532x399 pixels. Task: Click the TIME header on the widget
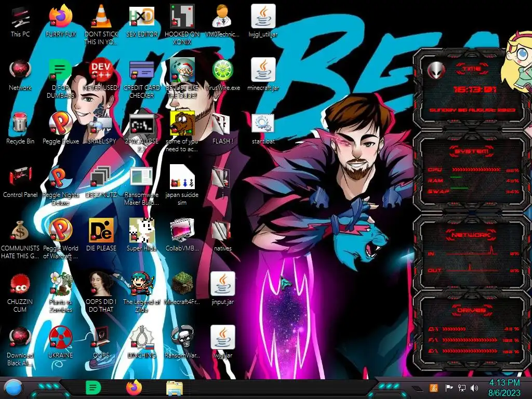tap(472, 69)
